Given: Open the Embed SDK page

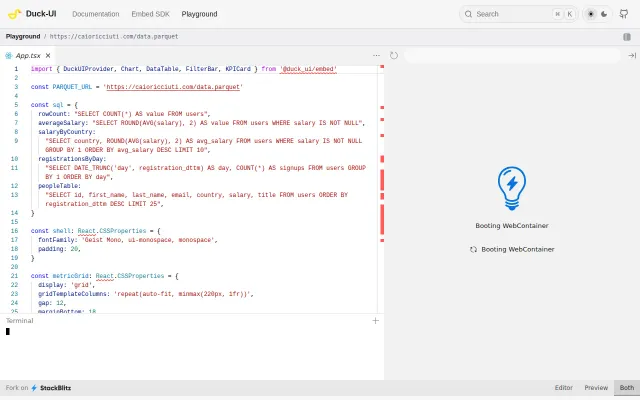Looking at the screenshot, I should pos(150,14).
